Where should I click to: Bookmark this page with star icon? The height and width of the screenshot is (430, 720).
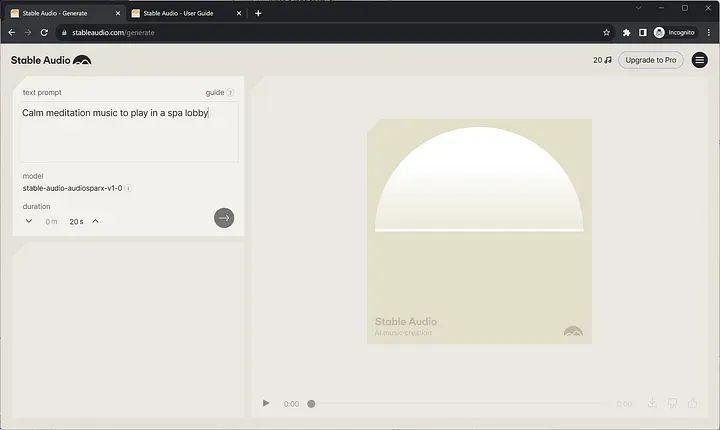coord(606,32)
